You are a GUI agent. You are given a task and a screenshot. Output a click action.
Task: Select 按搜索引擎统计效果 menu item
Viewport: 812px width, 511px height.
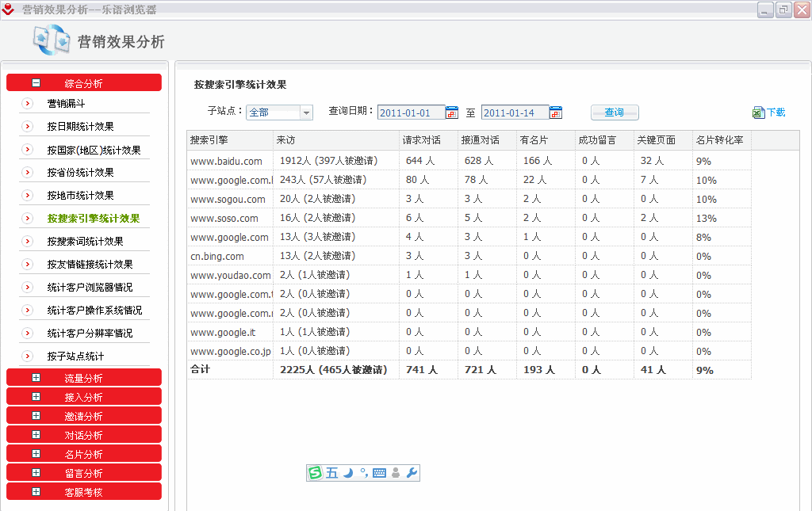(x=94, y=218)
